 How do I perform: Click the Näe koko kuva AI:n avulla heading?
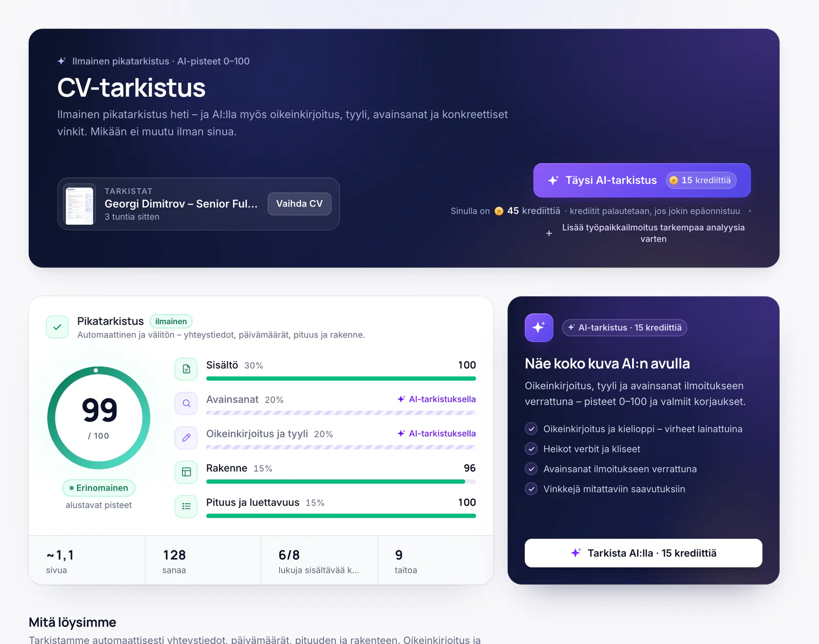click(607, 364)
